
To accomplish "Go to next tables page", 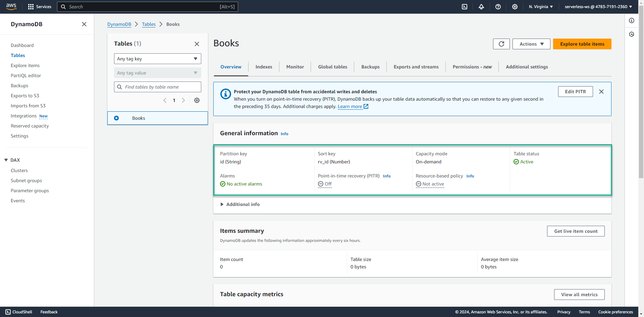I will [x=183, y=100].
